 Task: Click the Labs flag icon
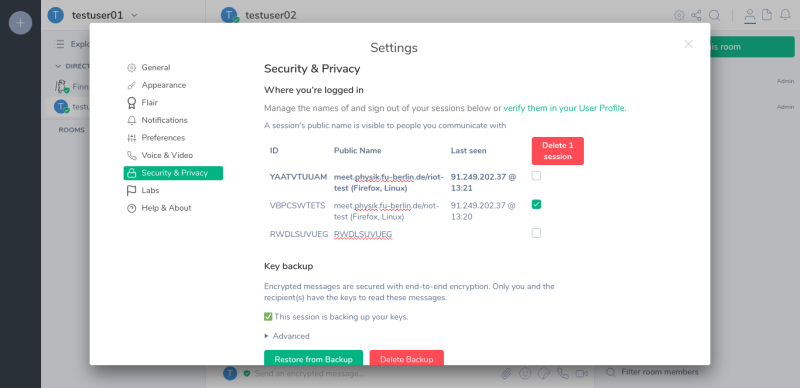click(x=132, y=190)
